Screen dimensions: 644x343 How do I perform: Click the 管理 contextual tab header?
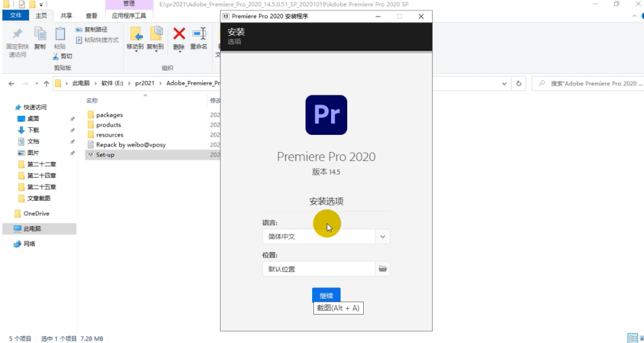(x=129, y=4)
